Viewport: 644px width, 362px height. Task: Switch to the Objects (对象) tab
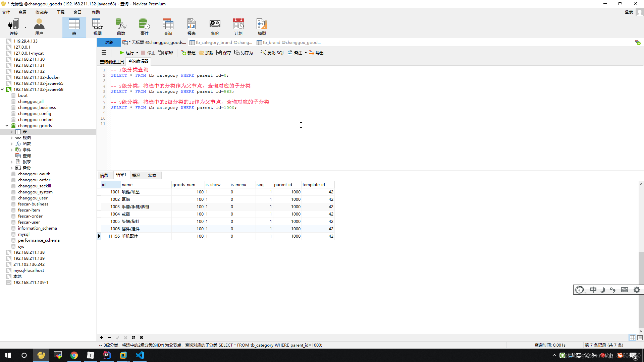point(109,43)
